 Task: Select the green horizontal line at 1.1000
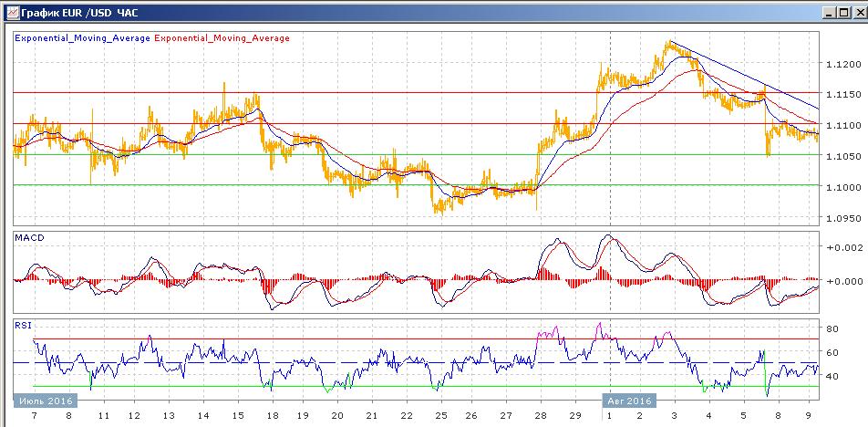tap(415, 185)
